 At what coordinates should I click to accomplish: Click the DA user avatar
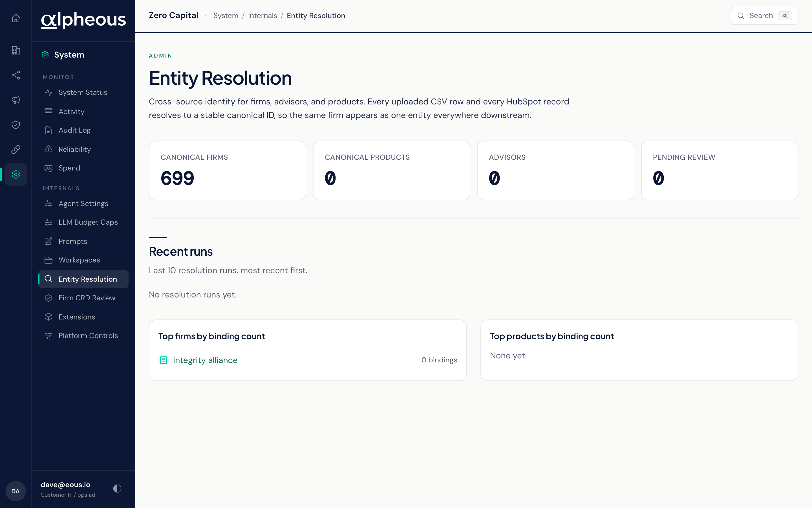click(16, 491)
